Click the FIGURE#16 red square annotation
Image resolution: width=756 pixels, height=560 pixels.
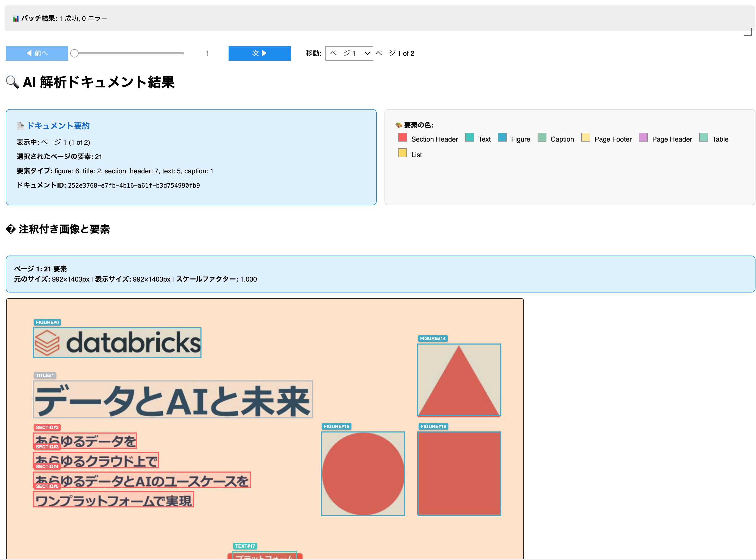pos(459,474)
